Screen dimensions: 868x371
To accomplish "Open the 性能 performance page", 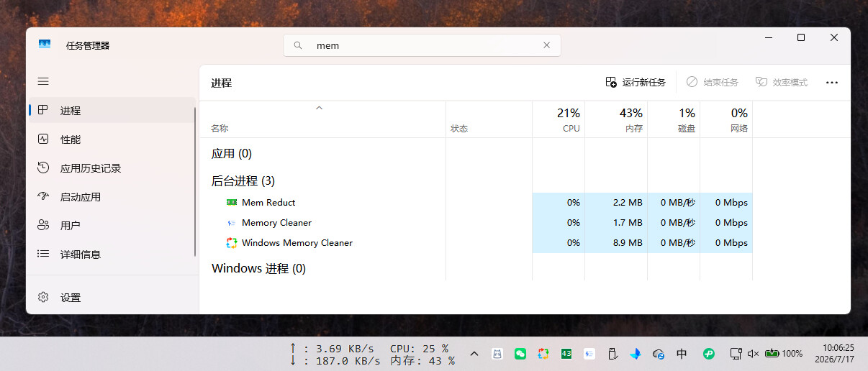I will tap(112, 139).
